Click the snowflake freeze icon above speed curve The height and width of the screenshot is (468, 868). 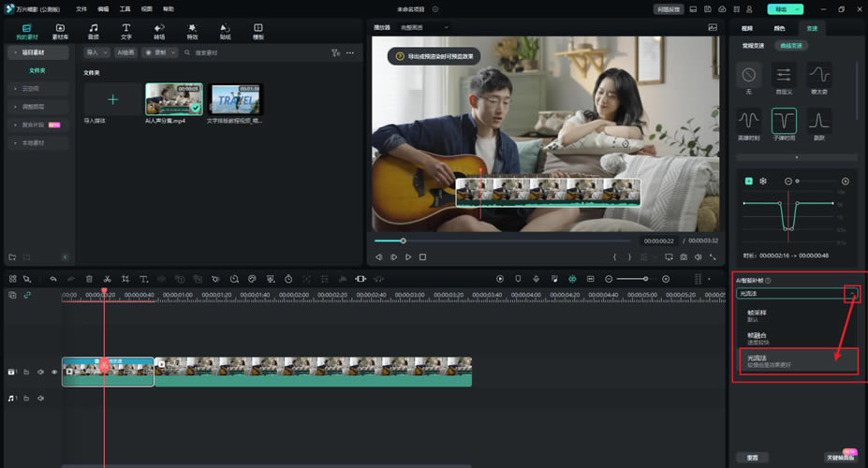762,181
